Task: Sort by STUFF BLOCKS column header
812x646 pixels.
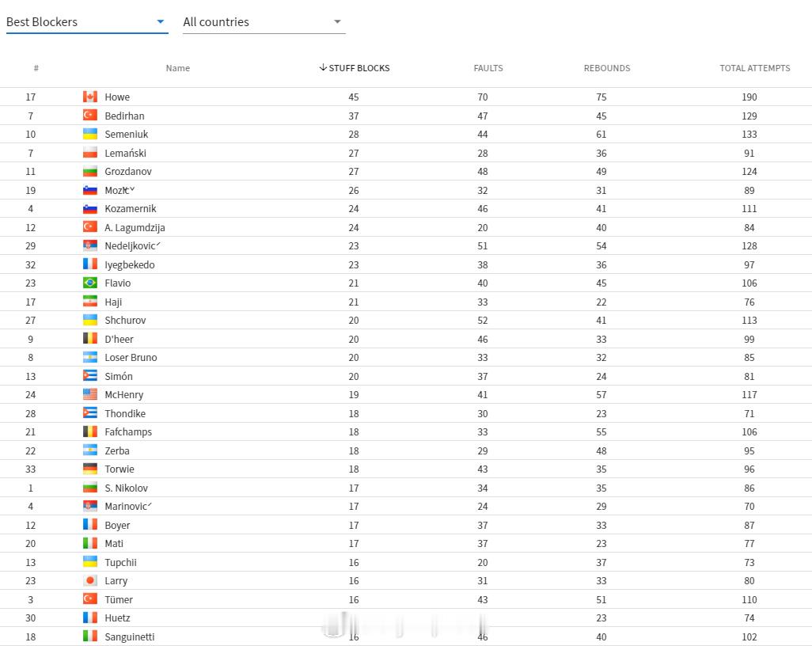Action: tap(355, 68)
